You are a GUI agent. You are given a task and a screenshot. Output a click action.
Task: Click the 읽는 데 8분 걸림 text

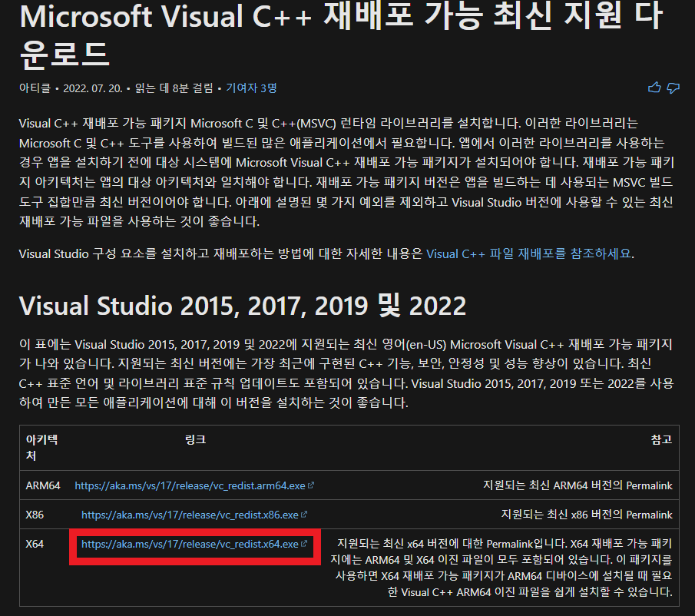point(174,88)
